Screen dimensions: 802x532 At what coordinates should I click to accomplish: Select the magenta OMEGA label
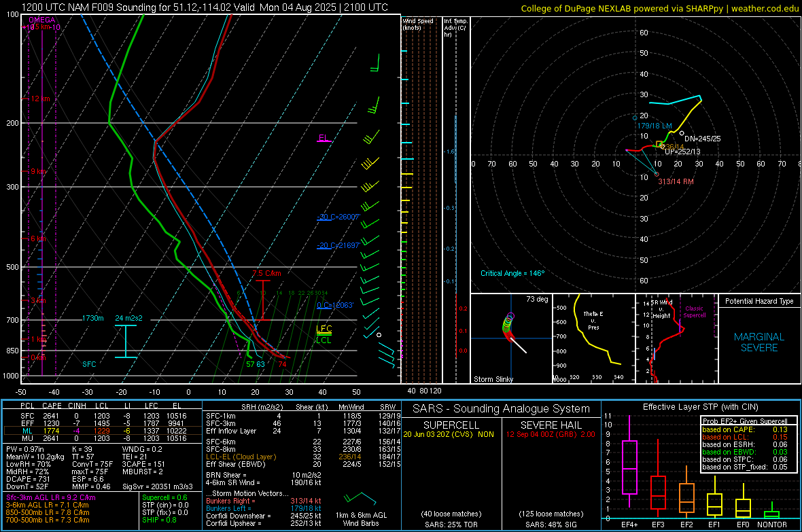[x=42, y=20]
